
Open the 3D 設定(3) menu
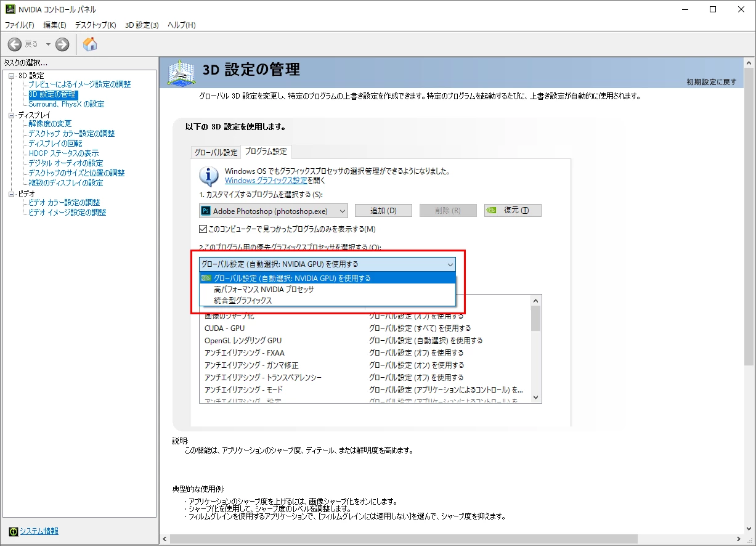pyautogui.click(x=142, y=25)
